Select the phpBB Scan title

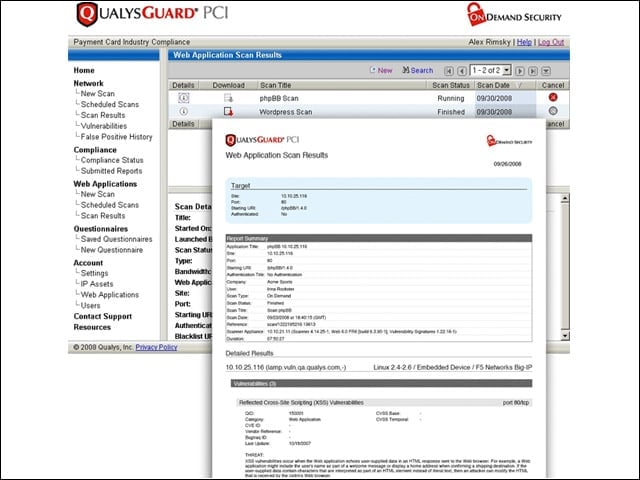coord(279,98)
